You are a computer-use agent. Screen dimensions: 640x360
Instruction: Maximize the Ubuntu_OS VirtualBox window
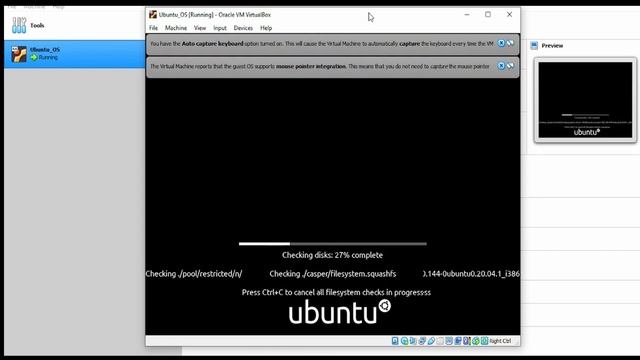(x=488, y=14)
